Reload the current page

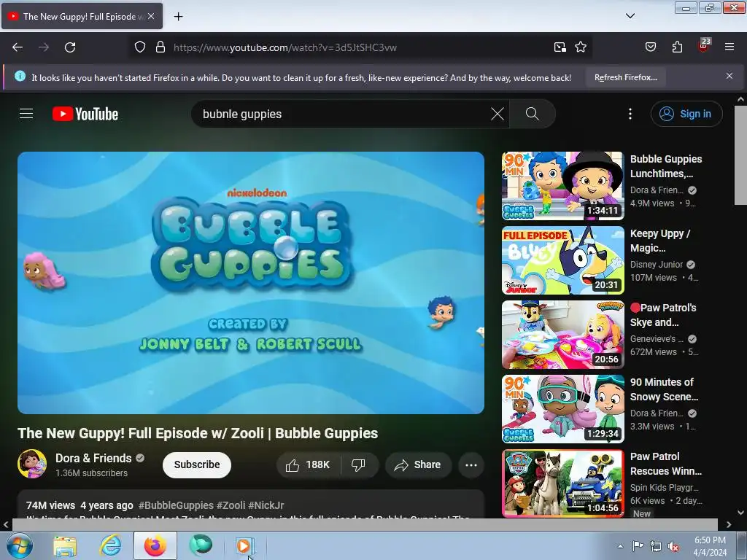click(70, 47)
